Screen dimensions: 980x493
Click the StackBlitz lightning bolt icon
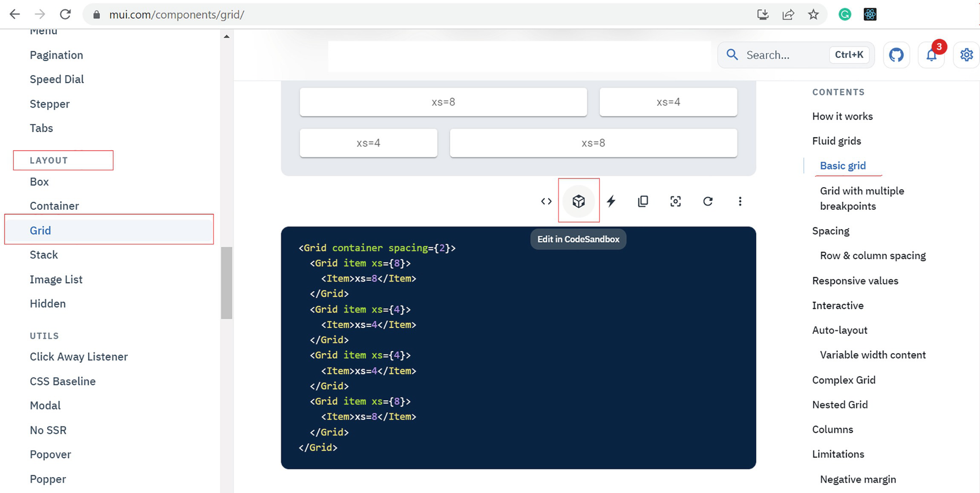[611, 201]
